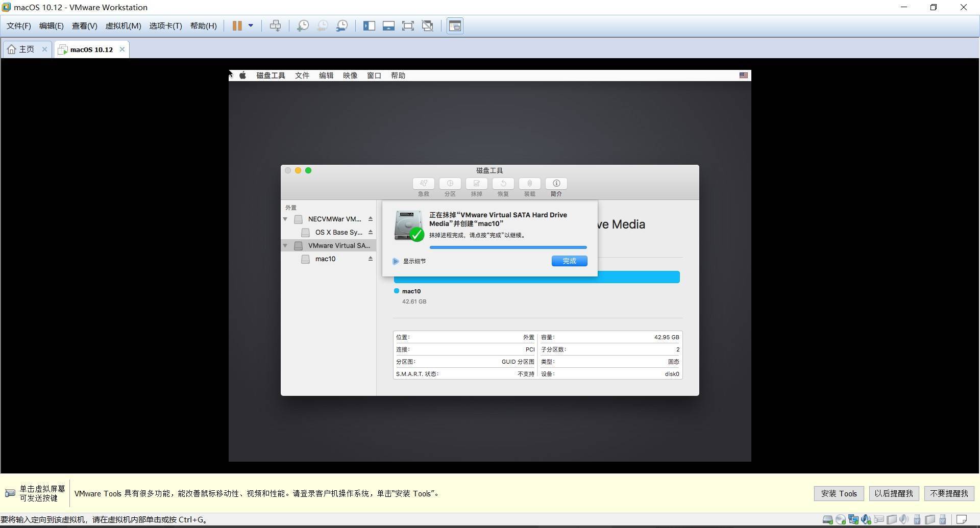Close the macOS 10.12 tab
Viewport: 980px width, 528px height.
click(122, 49)
